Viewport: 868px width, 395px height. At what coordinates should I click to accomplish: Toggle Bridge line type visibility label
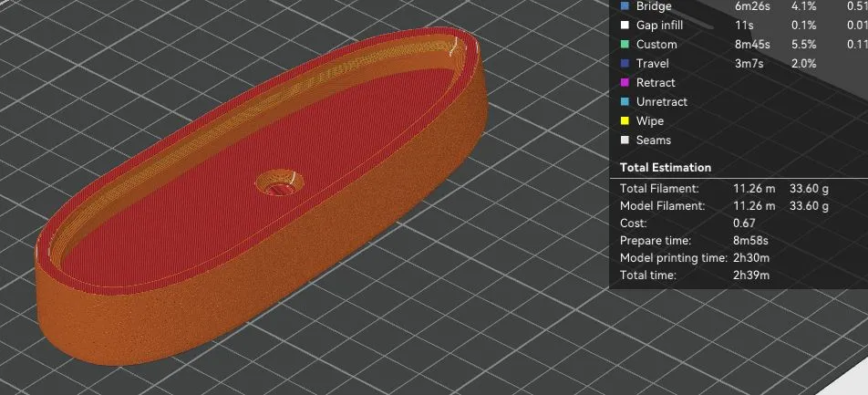[654, 6]
